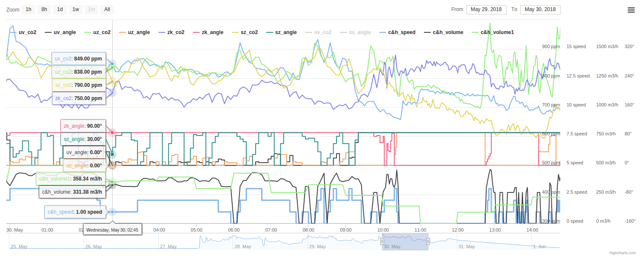Open the Highcharts.com credits link
Image resolution: width=644 pixels, height=258 pixels.
pyautogui.click(x=622, y=253)
